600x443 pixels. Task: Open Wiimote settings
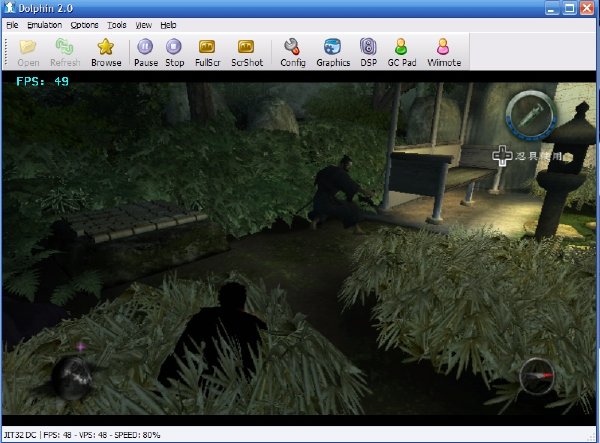tap(444, 52)
